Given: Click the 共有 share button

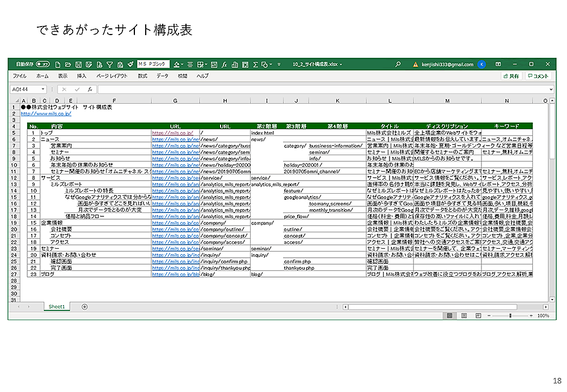Looking at the screenshot, I should click(x=511, y=76).
